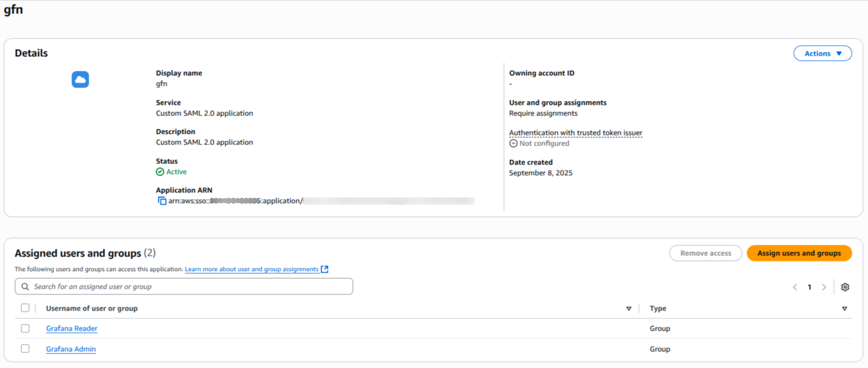
Task: Open table preferences gear icon
Action: pos(845,287)
